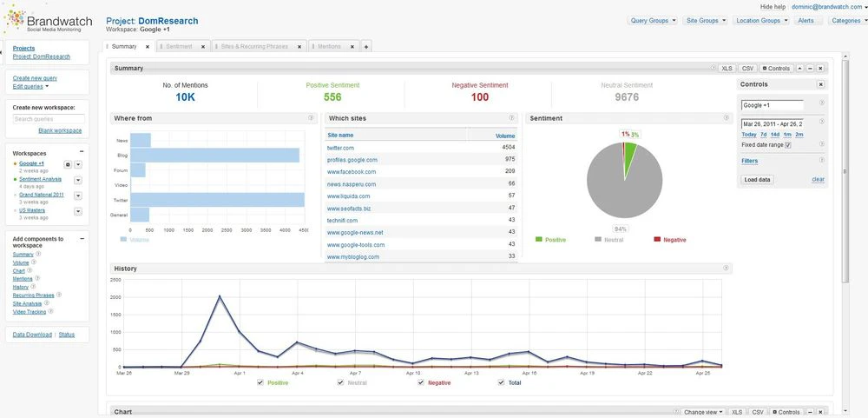Open help icon next to Volume component link
Screen dimensions: 868x418
(34, 262)
